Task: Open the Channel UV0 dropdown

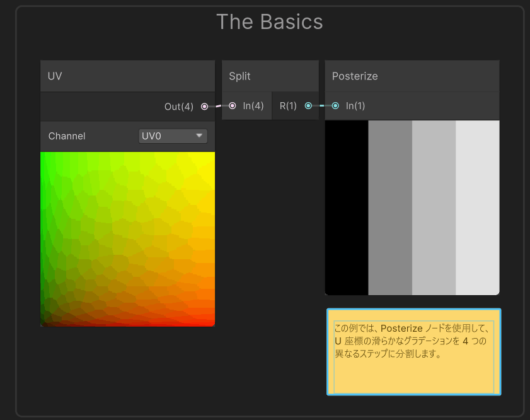Action: coord(173,136)
